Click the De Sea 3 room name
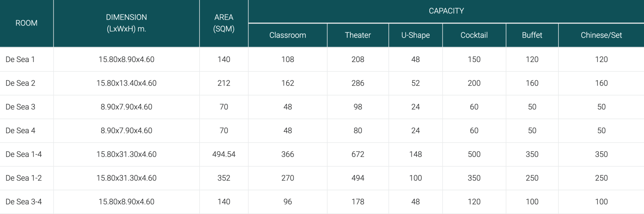This screenshot has height=214, width=644. [20, 107]
